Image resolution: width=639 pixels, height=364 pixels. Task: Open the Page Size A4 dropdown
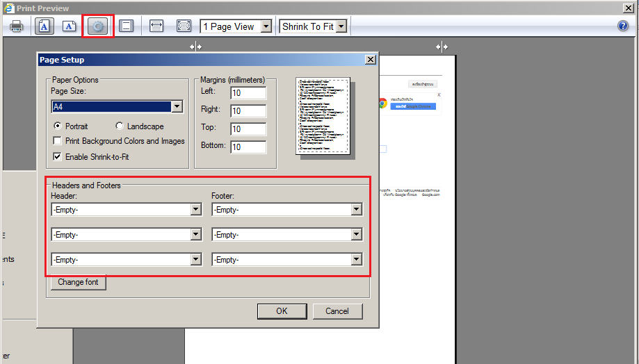[177, 107]
